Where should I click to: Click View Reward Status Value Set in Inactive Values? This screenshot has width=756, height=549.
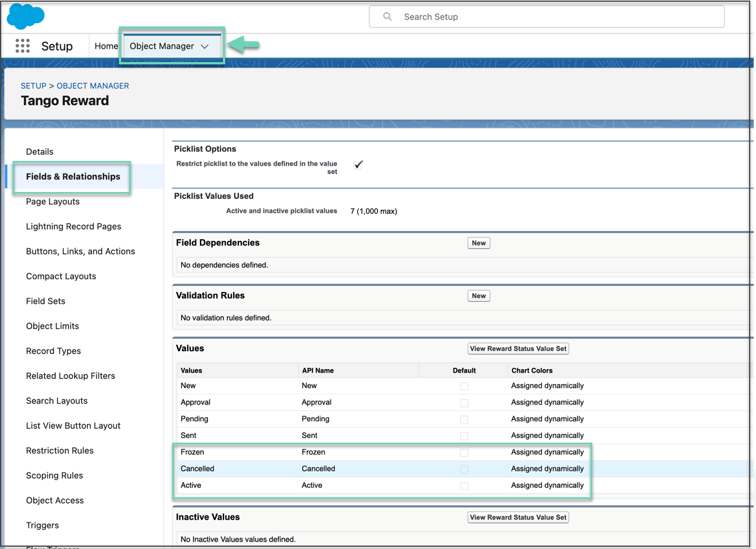(518, 517)
